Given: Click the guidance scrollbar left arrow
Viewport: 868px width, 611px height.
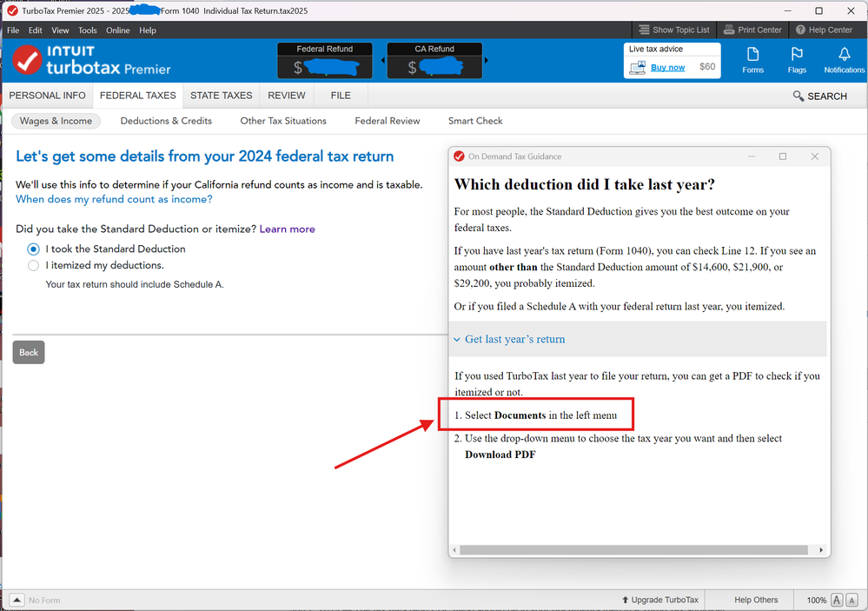Looking at the screenshot, I should click(454, 550).
